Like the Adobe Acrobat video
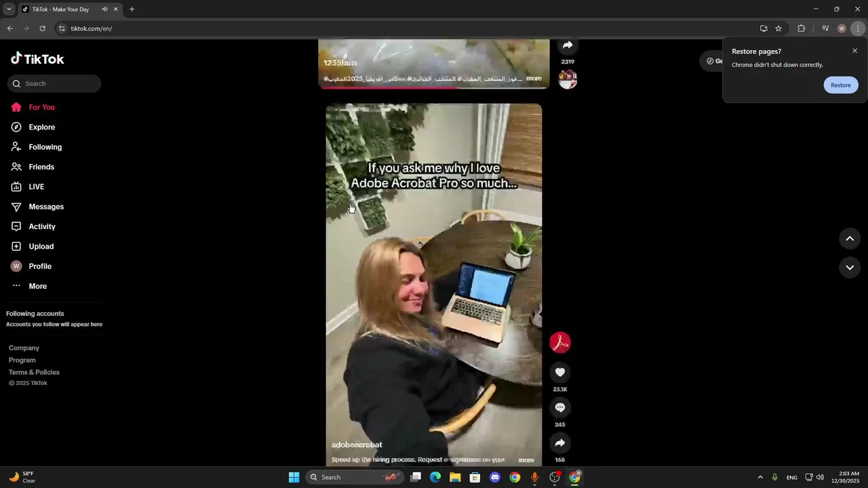The width and height of the screenshot is (868, 488). pyautogui.click(x=560, y=372)
